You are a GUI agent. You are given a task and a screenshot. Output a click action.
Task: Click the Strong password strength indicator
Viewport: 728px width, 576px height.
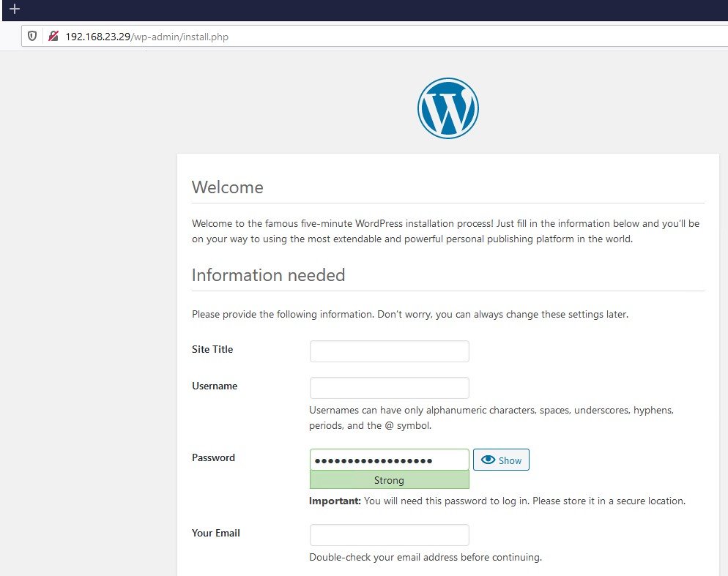click(389, 479)
